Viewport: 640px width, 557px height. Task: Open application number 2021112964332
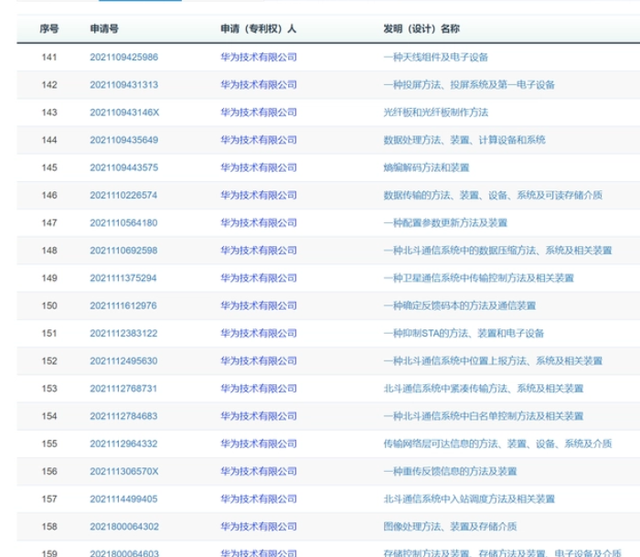click(x=123, y=444)
